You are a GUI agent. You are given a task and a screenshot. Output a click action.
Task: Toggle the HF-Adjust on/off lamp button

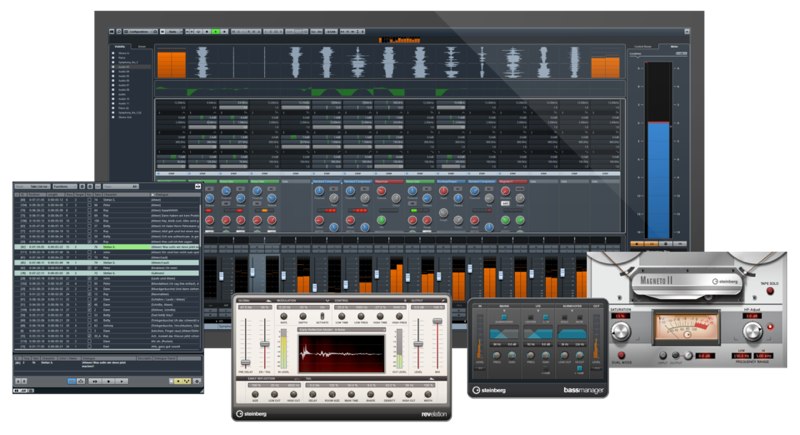(x=770, y=327)
